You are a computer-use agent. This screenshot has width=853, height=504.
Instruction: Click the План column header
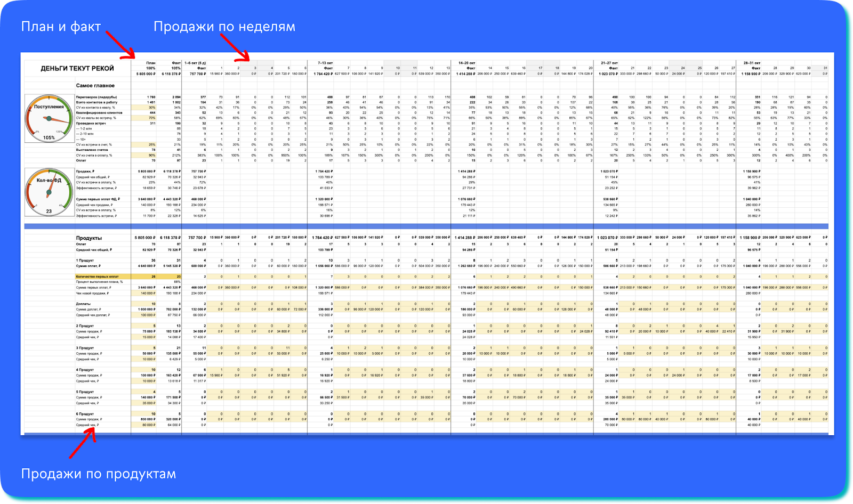(x=151, y=63)
